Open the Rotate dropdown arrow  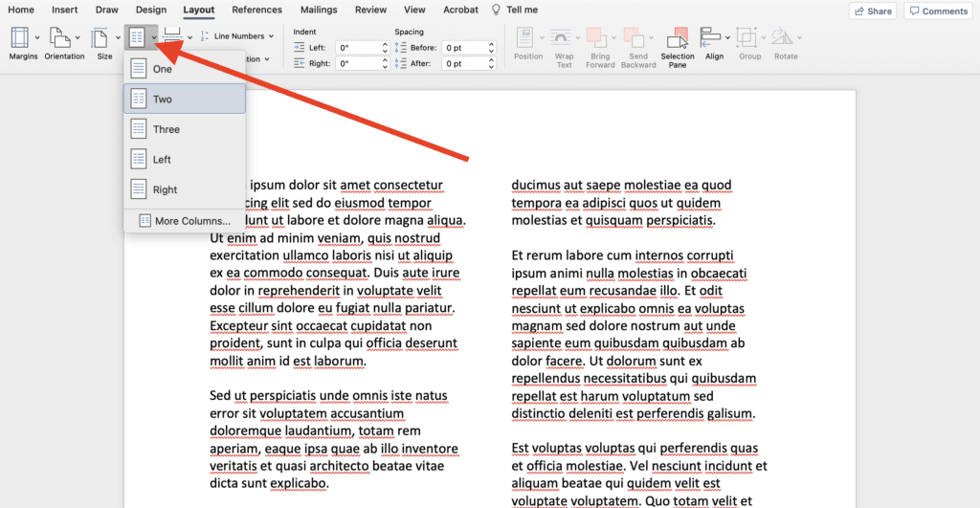click(801, 38)
